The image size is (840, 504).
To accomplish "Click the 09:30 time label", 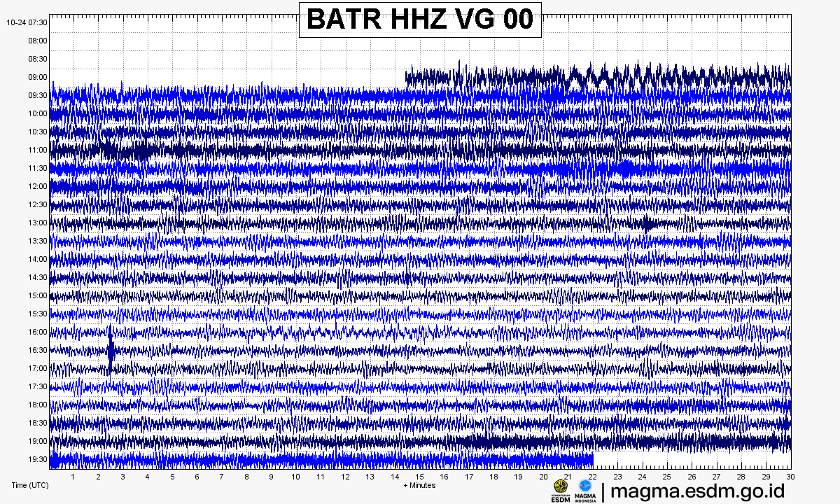I will 38,95.
